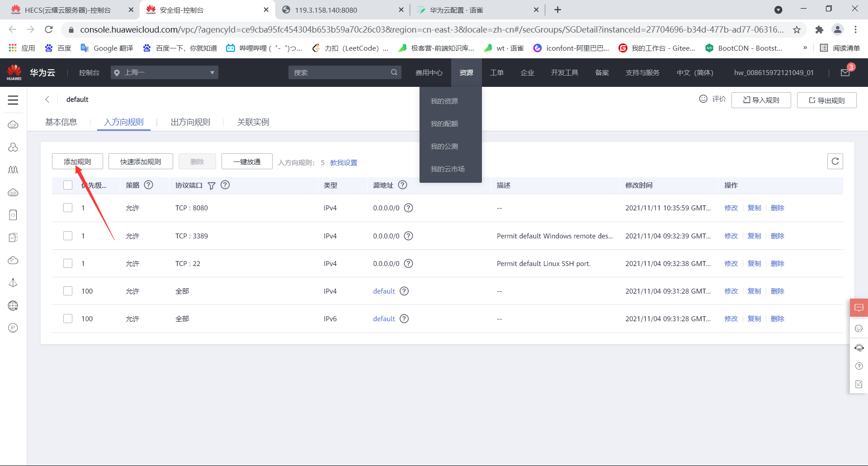Switch to the 出方向规则 tab
This screenshot has width=868, height=466.
click(190, 122)
